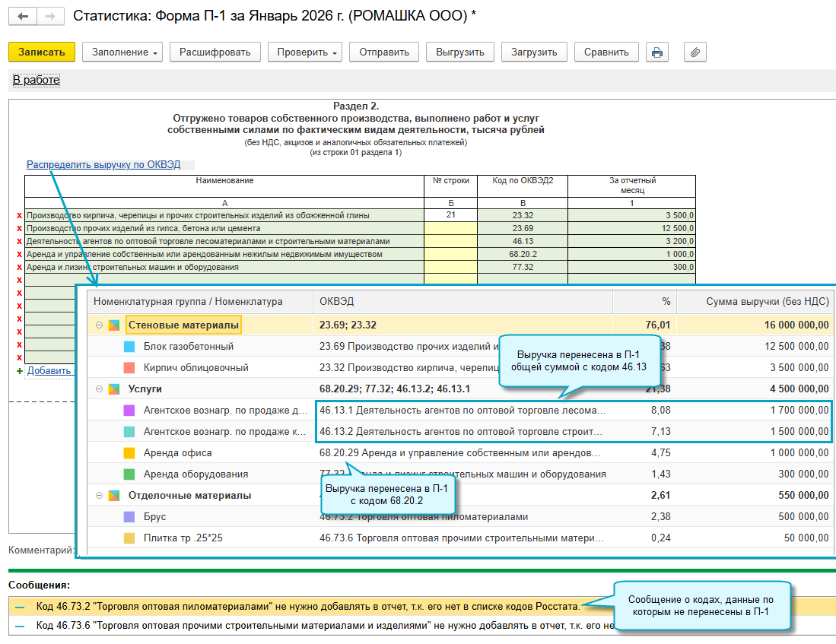This screenshot has width=836, height=644.
Task: Click red X beside code 77.32 row
Action: pos(19,268)
